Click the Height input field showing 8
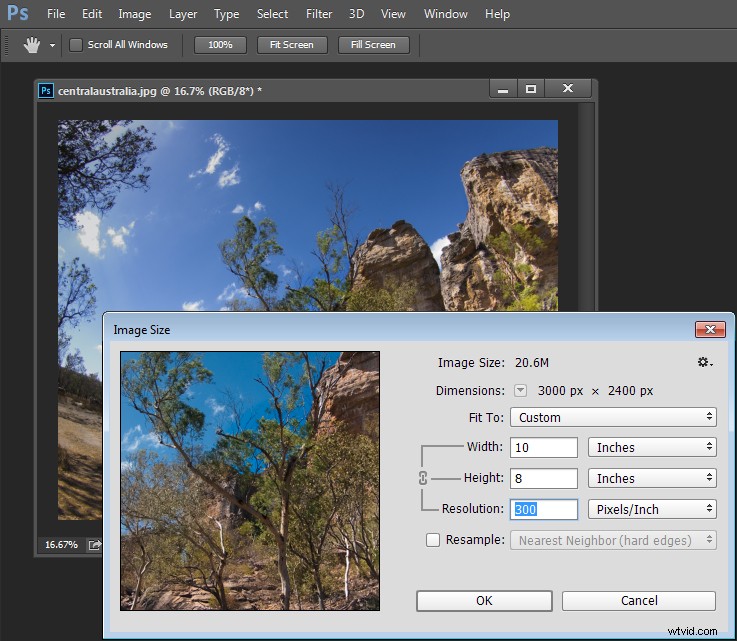 pyautogui.click(x=544, y=478)
